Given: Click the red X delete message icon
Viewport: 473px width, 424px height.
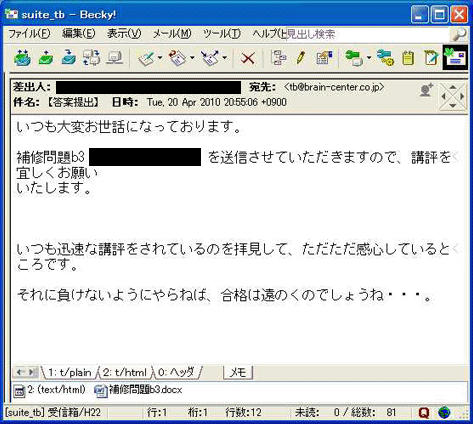Looking at the screenshot, I should click(x=248, y=59).
